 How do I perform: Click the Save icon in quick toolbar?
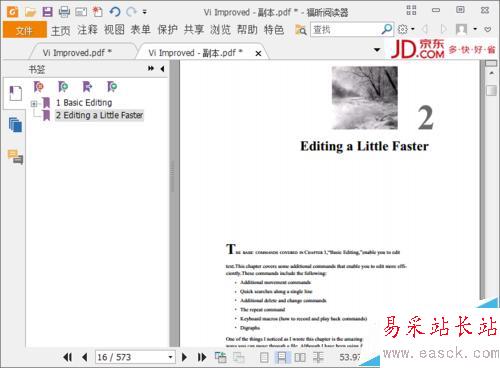click(x=47, y=12)
